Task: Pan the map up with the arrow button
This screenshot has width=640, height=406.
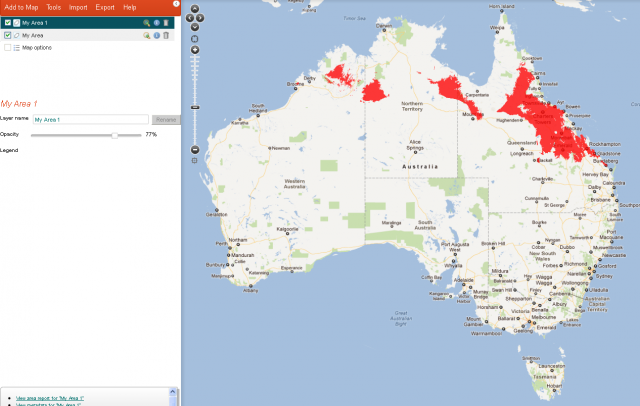Action: coord(195,10)
